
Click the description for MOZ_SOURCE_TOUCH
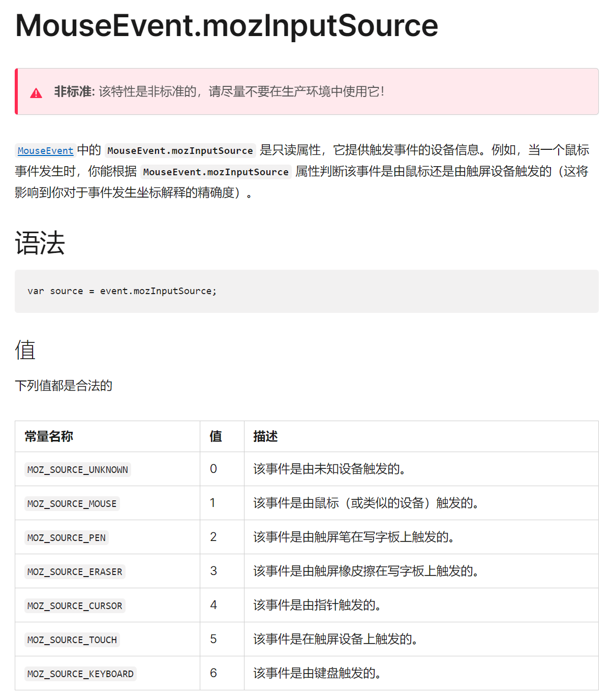[x=336, y=640]
